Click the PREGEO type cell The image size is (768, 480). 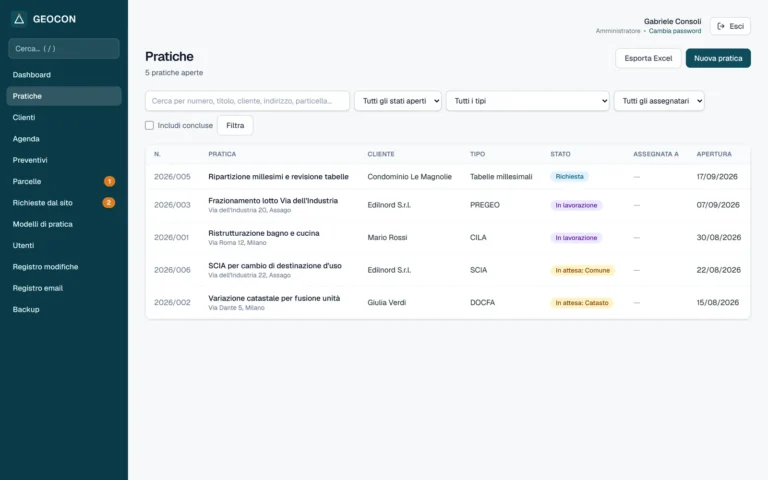[x=484, y=205]
